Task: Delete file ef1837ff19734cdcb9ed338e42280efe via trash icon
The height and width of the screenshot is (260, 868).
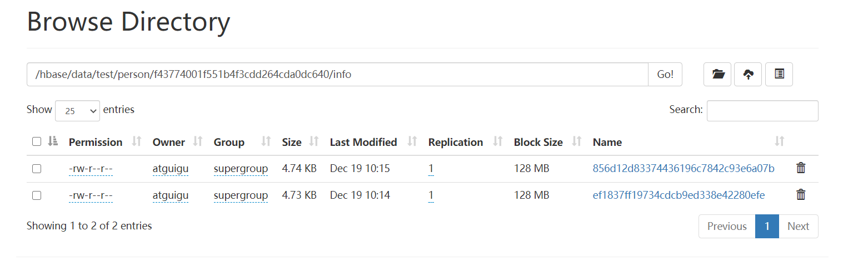Action: click(801, 195)
